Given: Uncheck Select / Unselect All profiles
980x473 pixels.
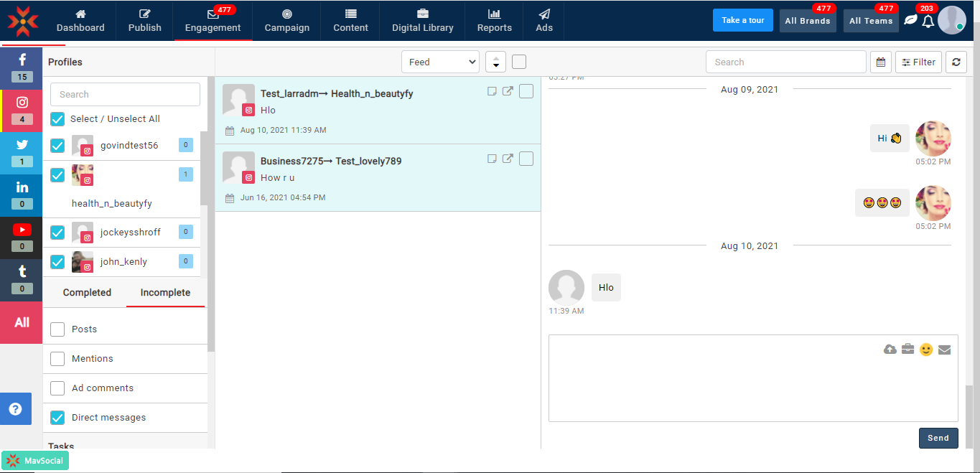Looking at the screenshot, I should coord(57,119).
